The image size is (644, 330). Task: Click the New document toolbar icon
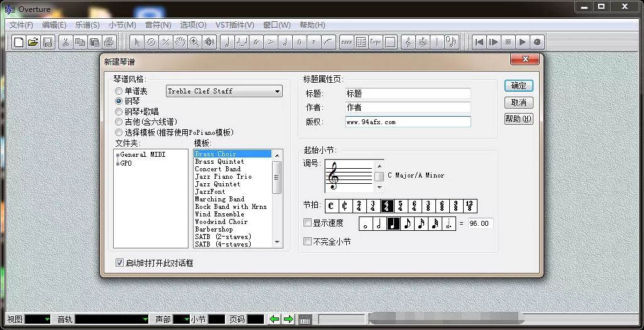point(19,42)
